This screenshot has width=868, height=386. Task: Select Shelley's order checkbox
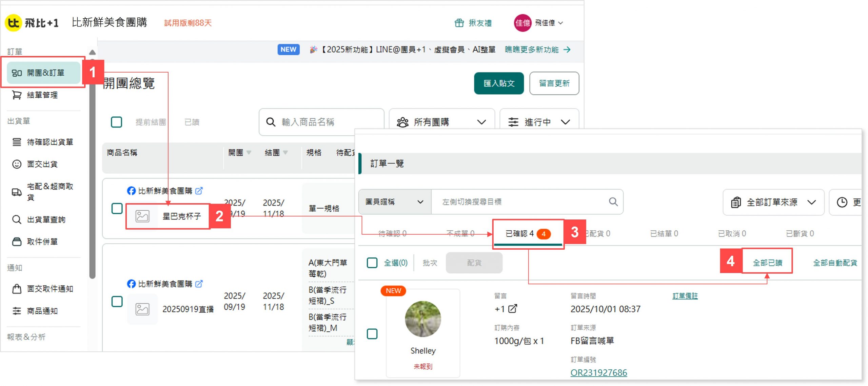(x=372, y=334)
